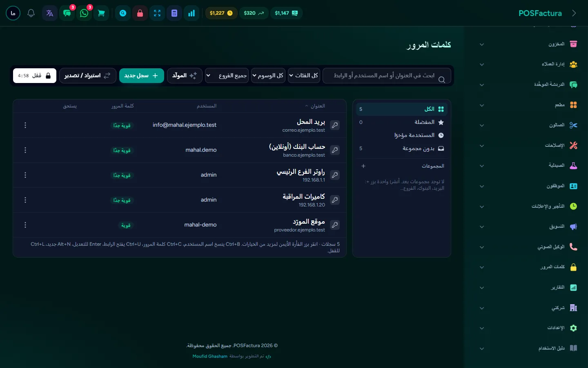
Task: Open the $320 trend pill
Action: [x=254, y=13]
